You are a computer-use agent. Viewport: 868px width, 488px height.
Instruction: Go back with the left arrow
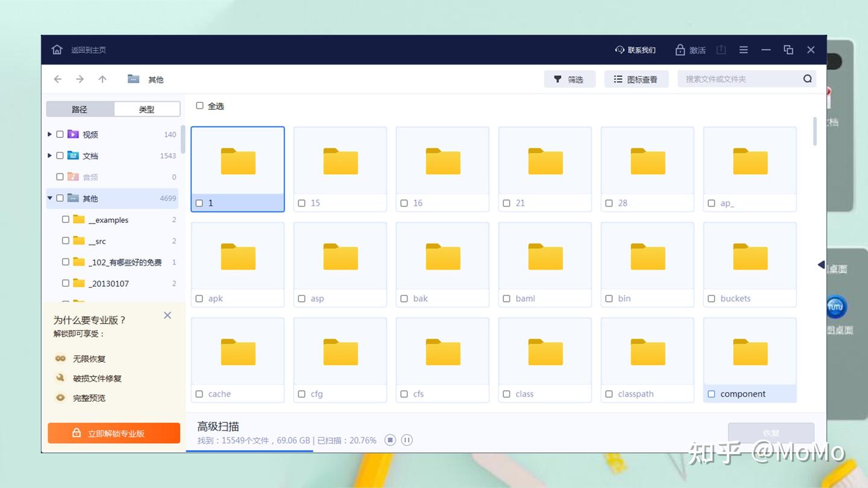[58, 79]
